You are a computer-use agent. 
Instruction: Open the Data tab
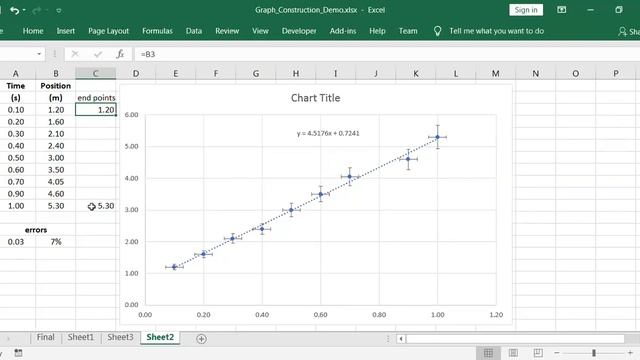point(193,31)
